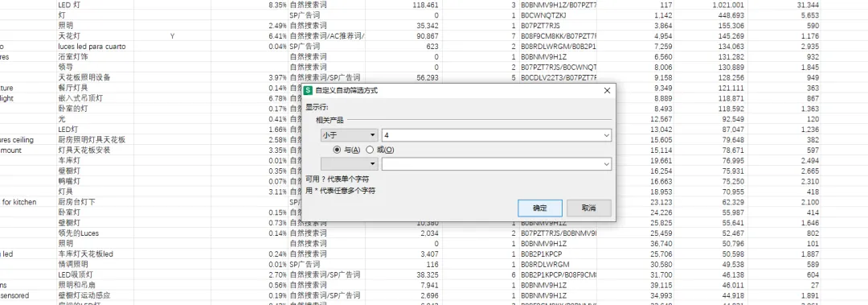Open the empty second operator dropdown
Image resolution: width=868 pixels, height=305 pixels.
[350, 163]
